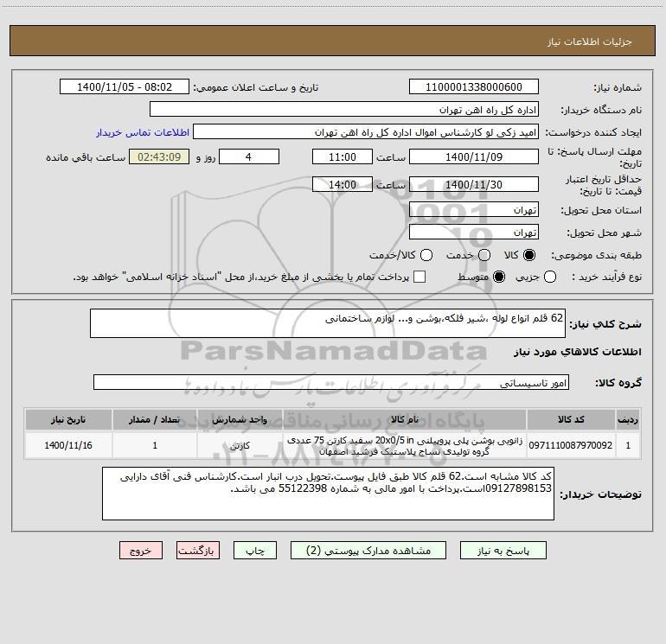Open مشاهده مدارک پیوستی (2) button

click(x=368, y=551)
